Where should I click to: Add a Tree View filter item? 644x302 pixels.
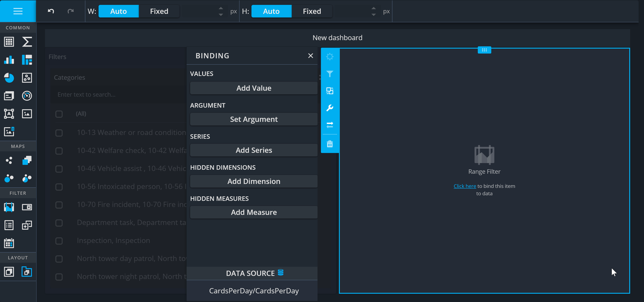27,225
